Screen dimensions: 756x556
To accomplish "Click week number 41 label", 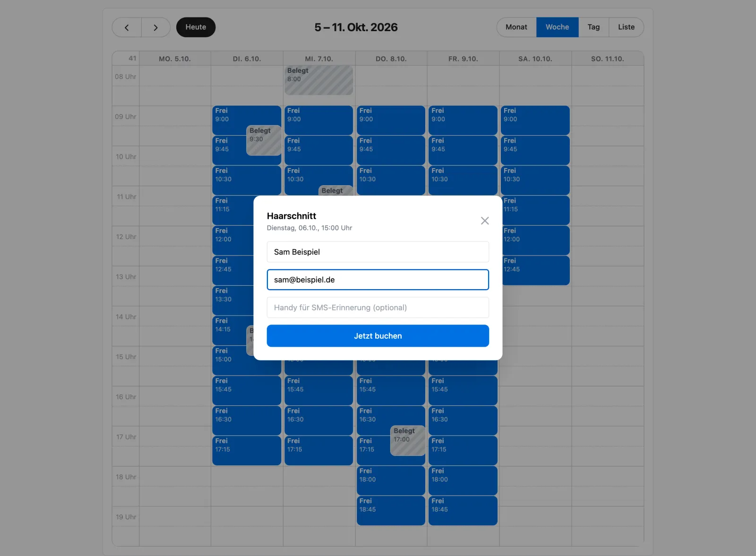I will pyautogui.click(x=132, y=59).
